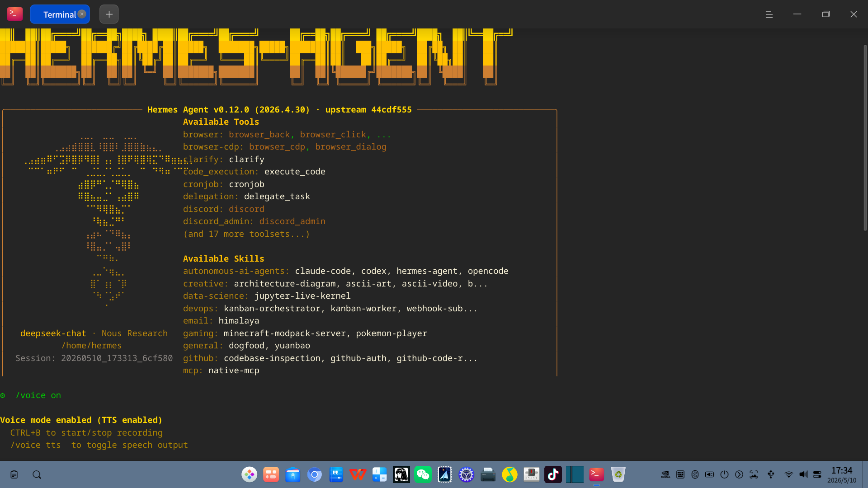The width and height of the screenshot is (868, 488).
Task: Launch the yellow music app icon
Action: 509,474
